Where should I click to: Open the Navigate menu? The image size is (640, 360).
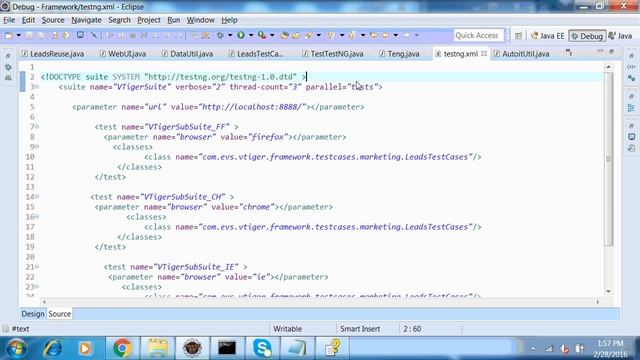click(86, 20)
